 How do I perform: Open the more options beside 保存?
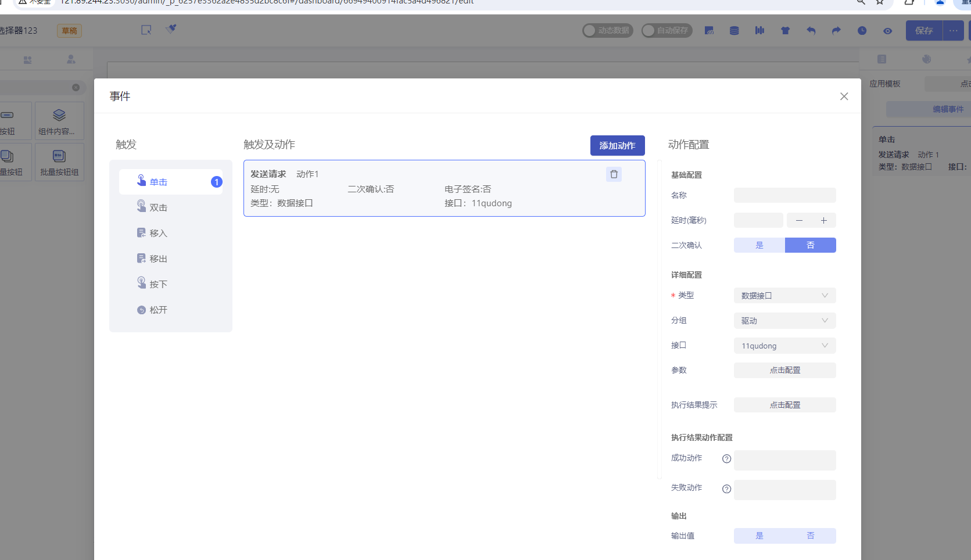(954, 30)
